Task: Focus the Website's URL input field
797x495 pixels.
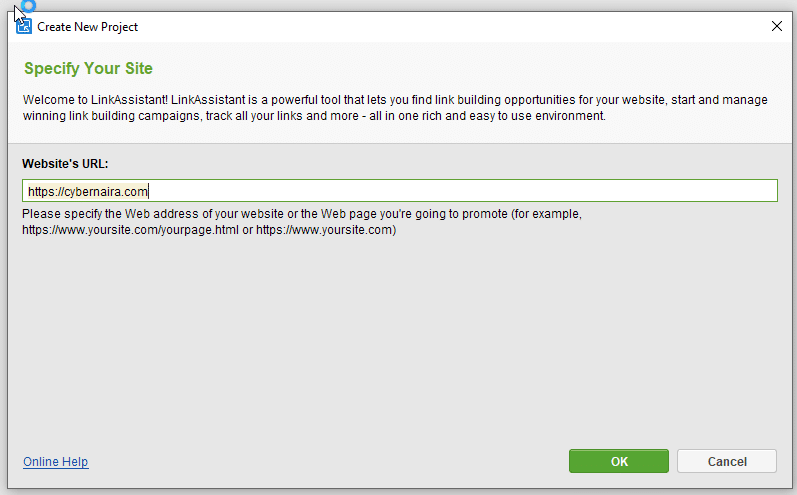Action: point(400,191)
